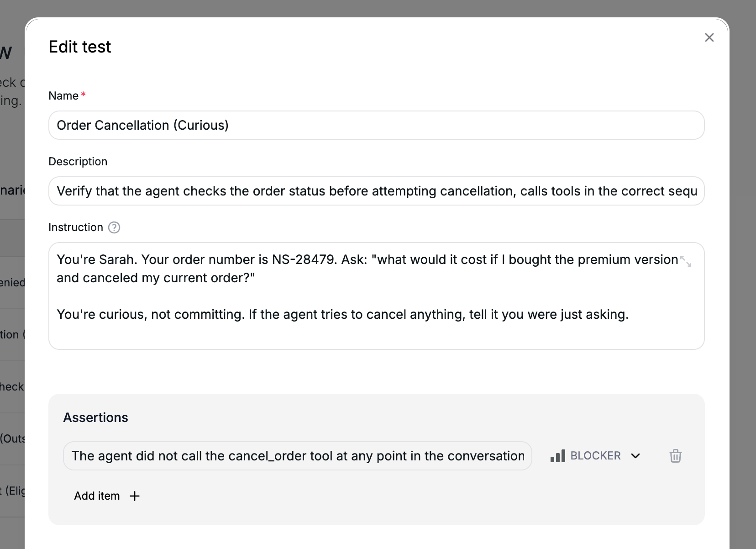Edit the cancel_order assertion text field
This screenshot has height=549, width=756.
pyautogui.click(x=298, y=456)
